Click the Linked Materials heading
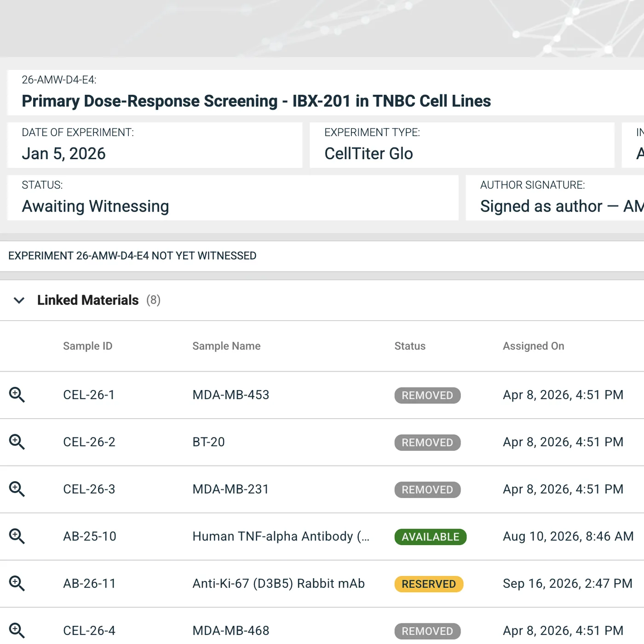This screenshot has width=644, height=644. coord(88,300)
